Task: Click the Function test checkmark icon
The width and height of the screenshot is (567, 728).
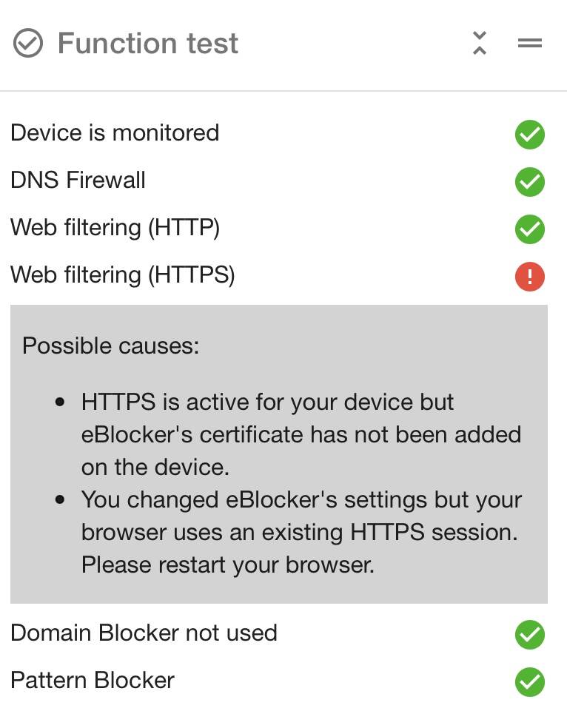Action: (28, 43)
